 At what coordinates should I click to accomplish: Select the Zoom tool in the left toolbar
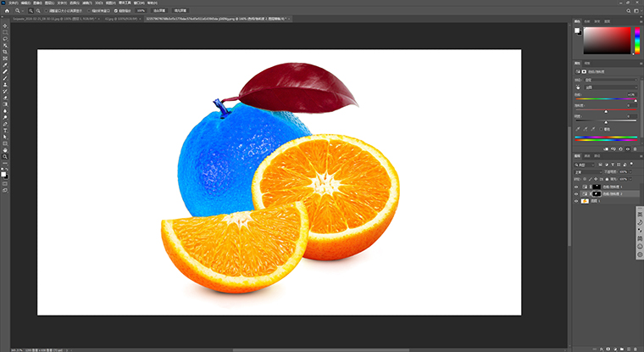coord(5,156)
